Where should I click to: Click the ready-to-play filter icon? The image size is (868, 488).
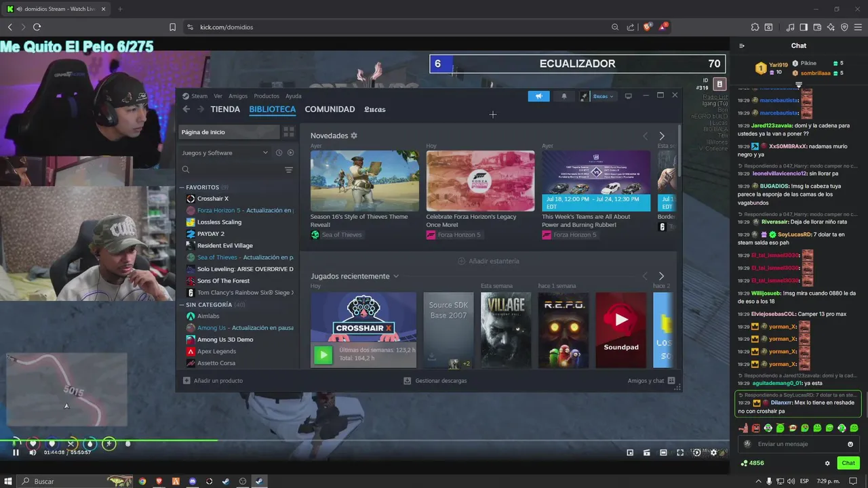[x=290, y=152]
